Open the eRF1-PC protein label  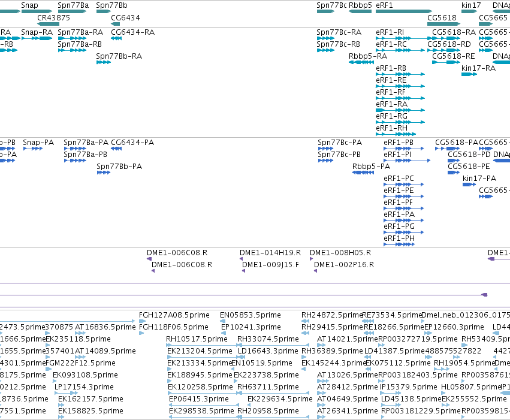click(x=399, y=179)
